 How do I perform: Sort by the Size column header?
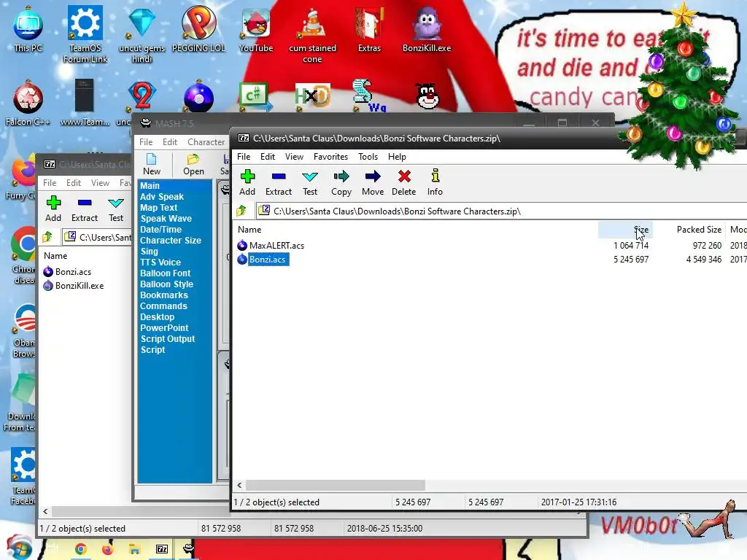[625, 230]
